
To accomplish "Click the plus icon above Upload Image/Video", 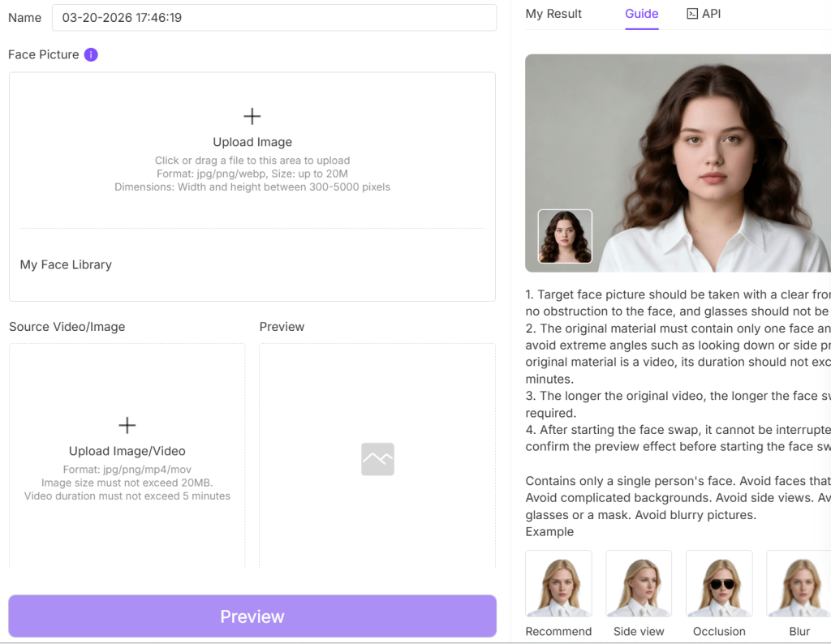I will tap(127, 425).
